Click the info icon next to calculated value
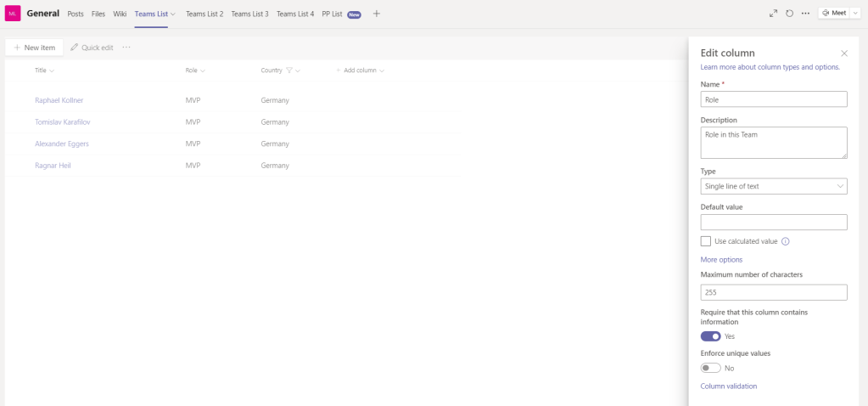868x406 pixels. [x=785, y=241]
